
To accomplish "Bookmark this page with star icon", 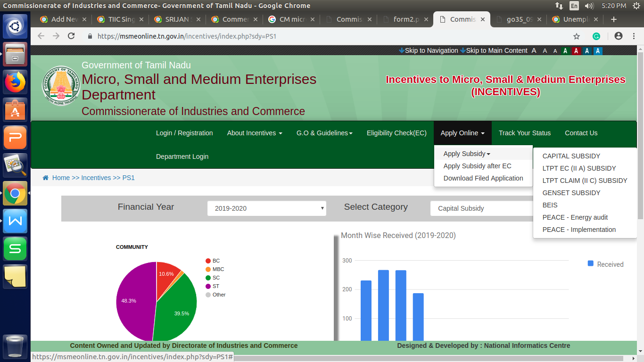I will point(576,36).
